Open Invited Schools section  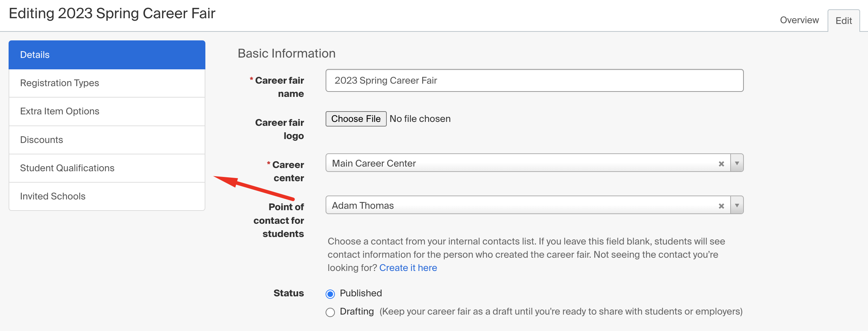[107, 196]
